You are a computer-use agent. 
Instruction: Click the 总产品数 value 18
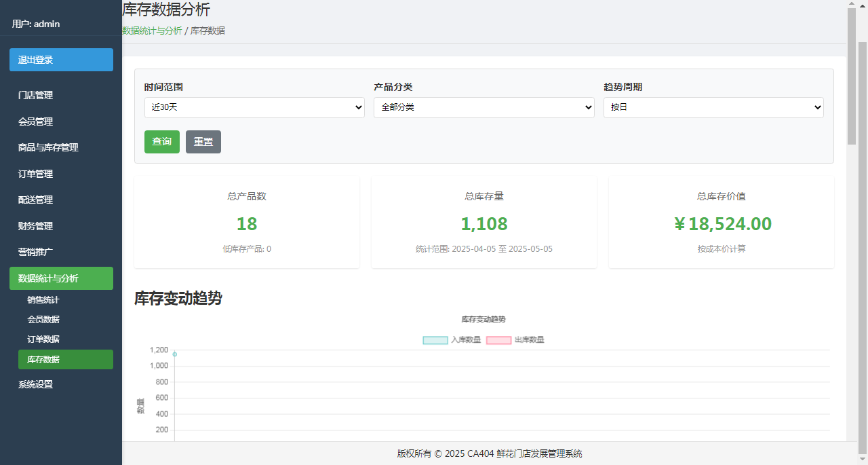tap(247, 224)
